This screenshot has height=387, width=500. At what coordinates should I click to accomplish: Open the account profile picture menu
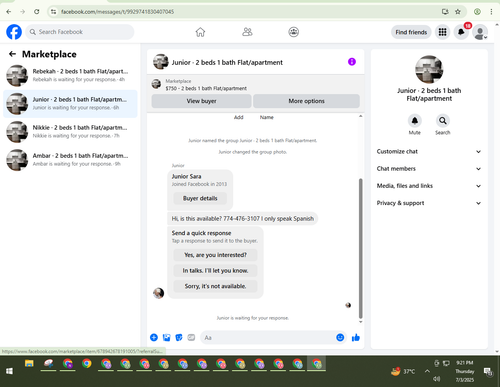tap(480, 32)
